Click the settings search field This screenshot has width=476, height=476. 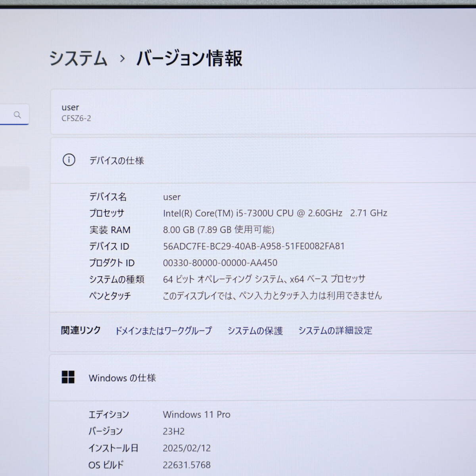(14, 115)
